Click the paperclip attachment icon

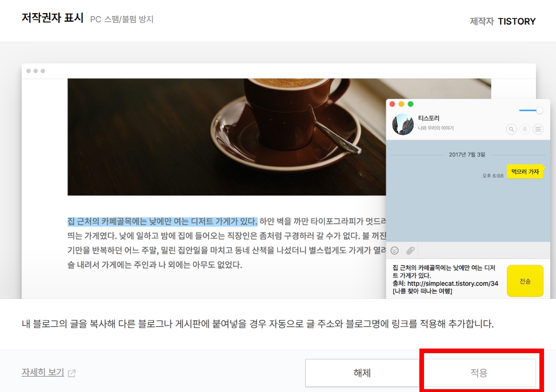pos(410,250)
